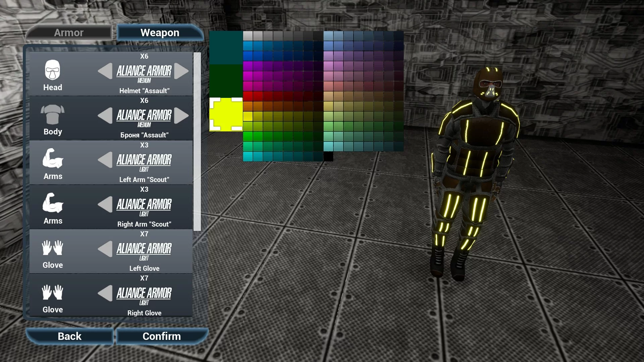The image size is (644, 362).
Task: Open the Weapon tab
Action: (160, 33)
